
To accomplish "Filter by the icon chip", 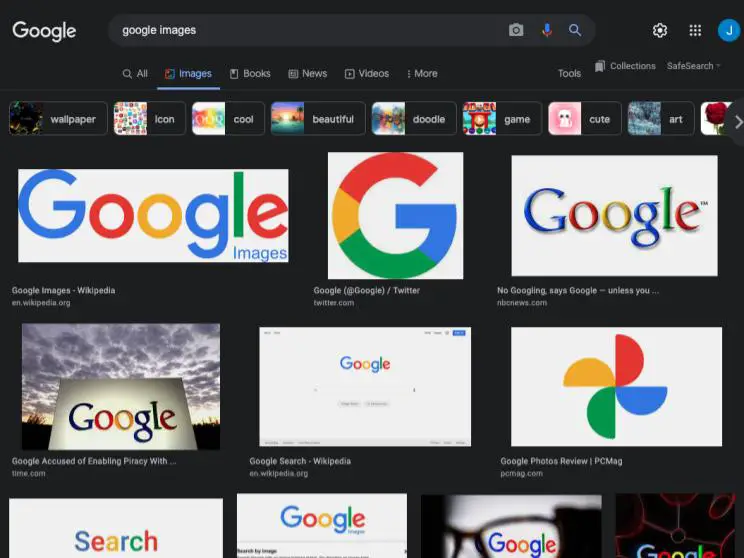I will 149,119.
